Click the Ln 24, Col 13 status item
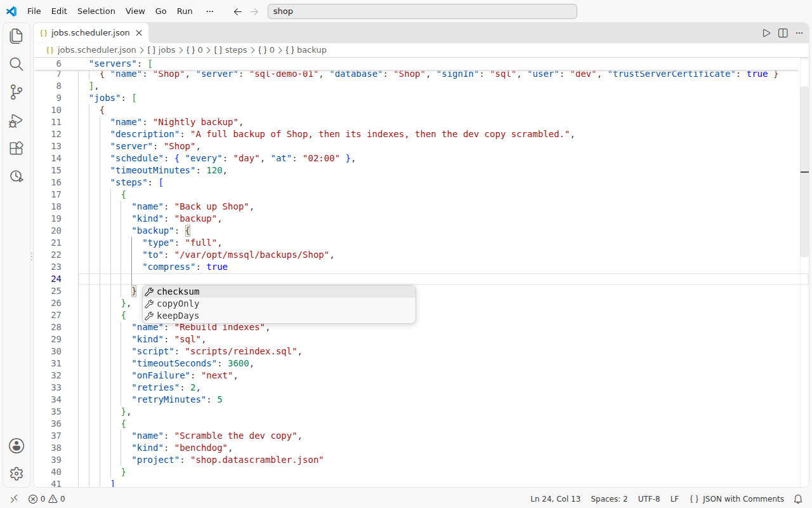Image resolution: width=812 pixels, height=508 pixels. click(556, 499)
